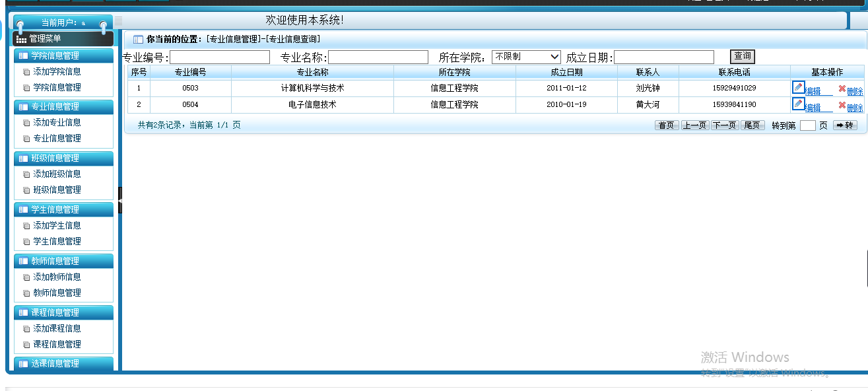Click the icon beside 添加学院信息
868x391 pixels.
pos(26,72)
